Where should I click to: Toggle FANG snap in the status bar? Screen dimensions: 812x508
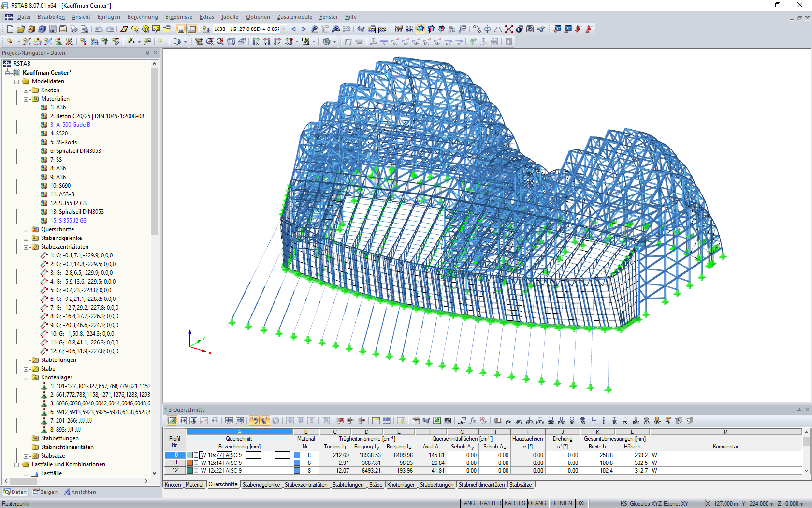[468, 503]
